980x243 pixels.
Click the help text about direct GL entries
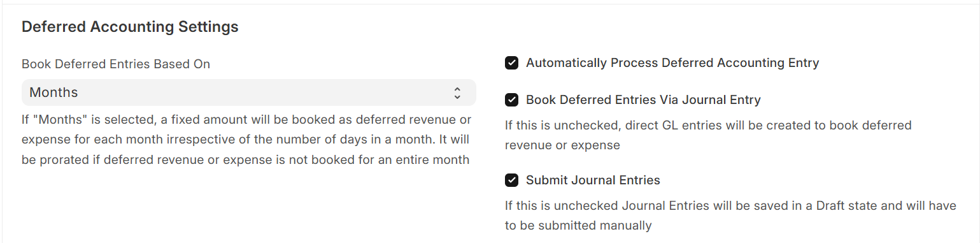(708, 135)
